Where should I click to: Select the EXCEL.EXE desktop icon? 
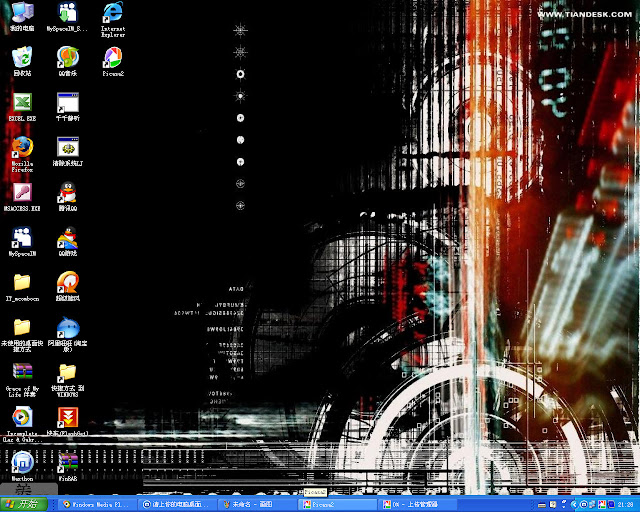tap(22, 107)
